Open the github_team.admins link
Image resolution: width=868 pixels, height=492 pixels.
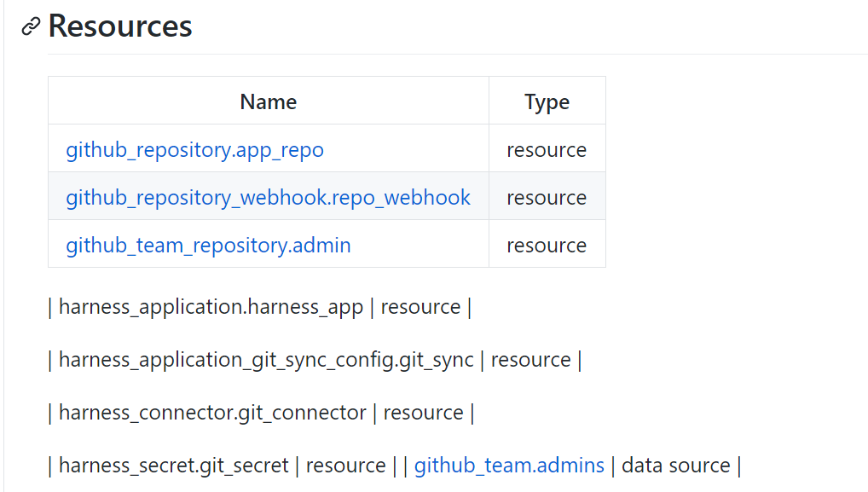pos(509,466)
